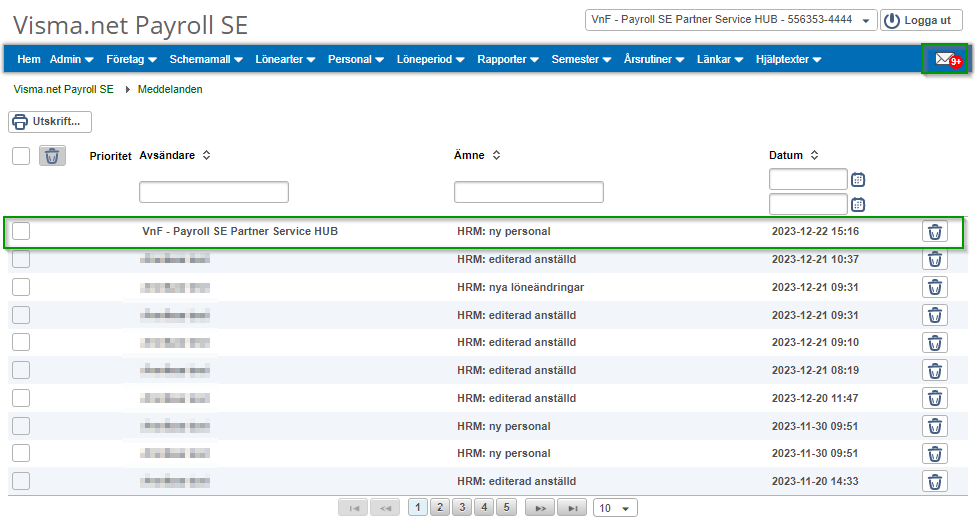This screenshot has width=975, height=531.
Task: Click the Meddelanden breadcrumb link
Action: click(170, 90)
